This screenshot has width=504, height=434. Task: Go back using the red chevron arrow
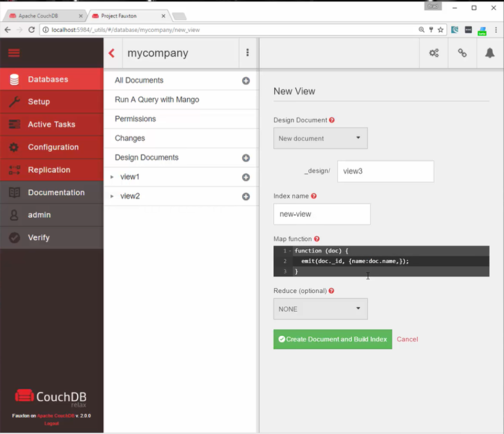click(x=111, y=53)
